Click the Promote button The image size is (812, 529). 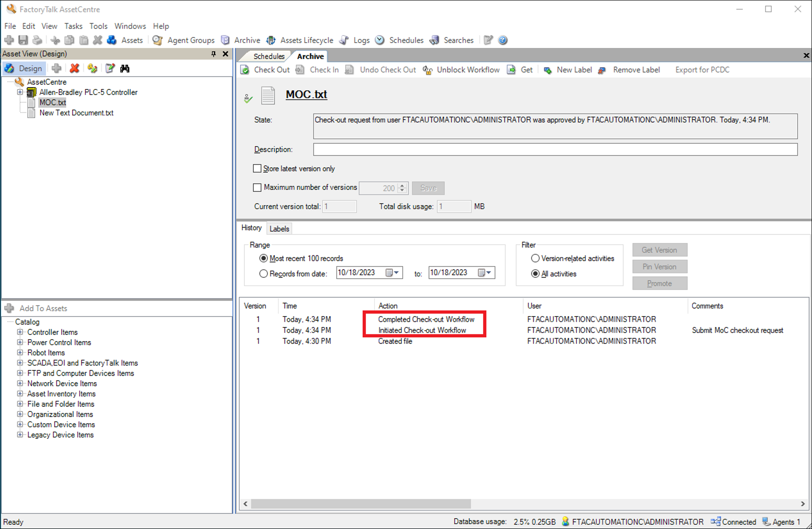(x=660, y=283)
